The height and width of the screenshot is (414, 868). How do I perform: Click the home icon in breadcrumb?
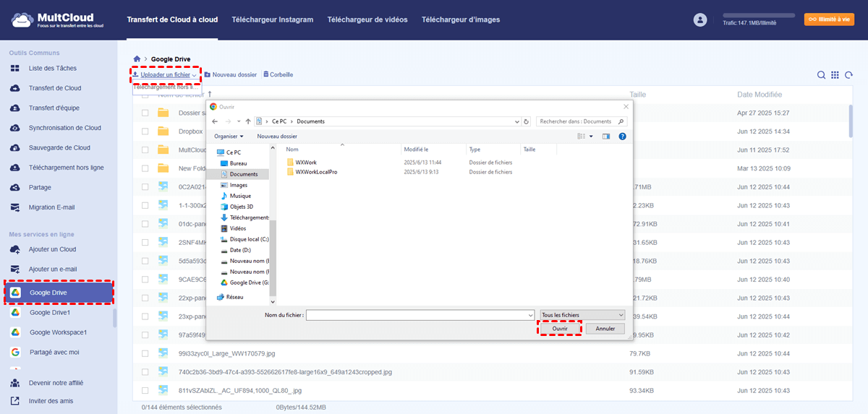137,59
